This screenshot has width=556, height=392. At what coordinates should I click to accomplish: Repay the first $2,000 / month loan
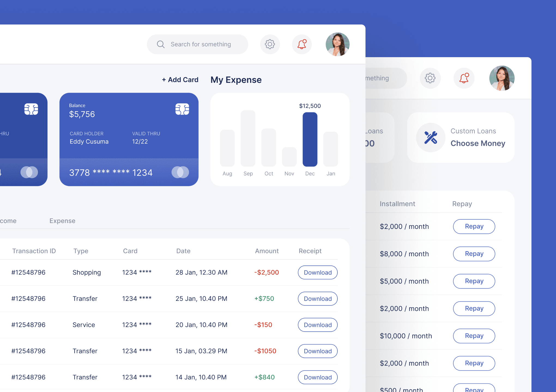(474, 226)
